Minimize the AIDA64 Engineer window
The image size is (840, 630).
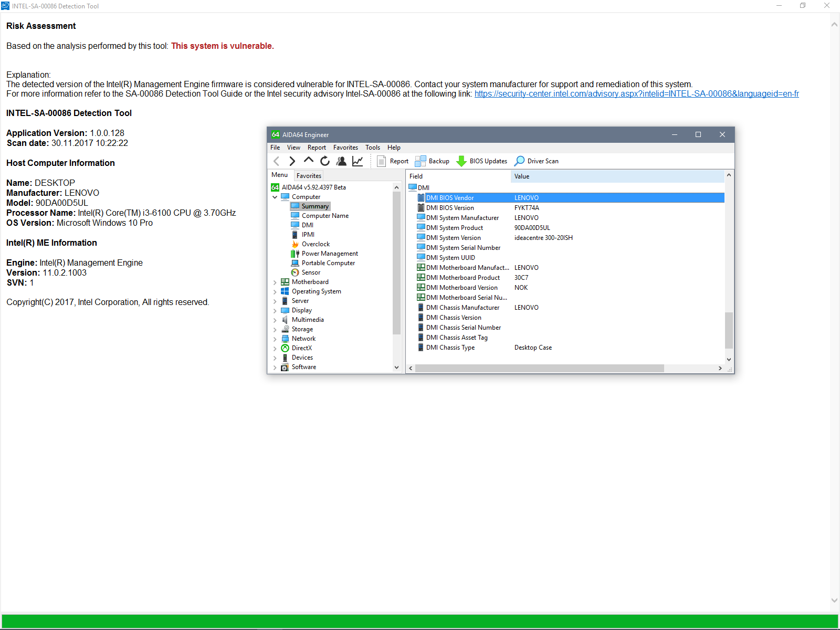[675, 135]
